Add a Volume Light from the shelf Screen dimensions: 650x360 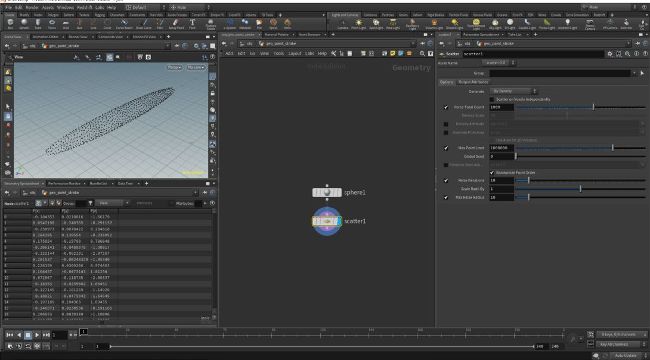click(434, 24)
